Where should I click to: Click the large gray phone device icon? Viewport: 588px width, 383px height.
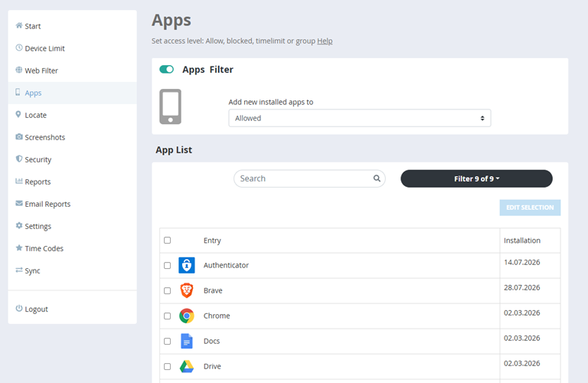170,106
